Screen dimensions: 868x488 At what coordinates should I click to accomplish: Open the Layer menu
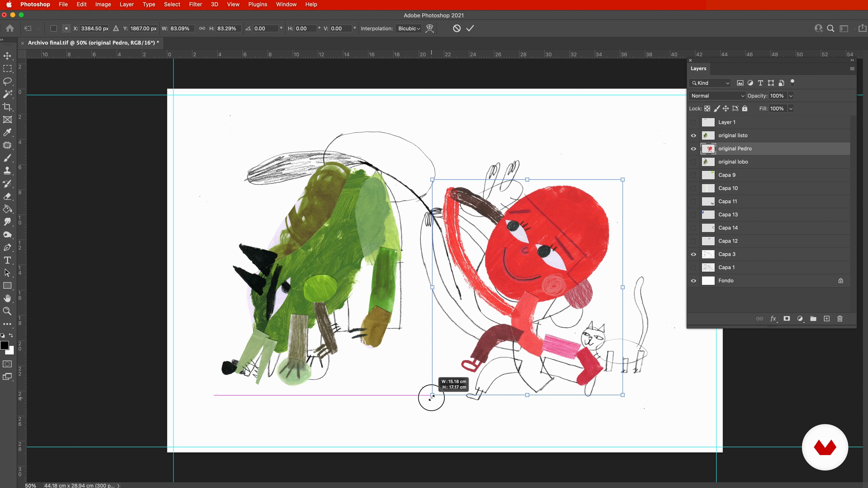[x=127, y=4]
